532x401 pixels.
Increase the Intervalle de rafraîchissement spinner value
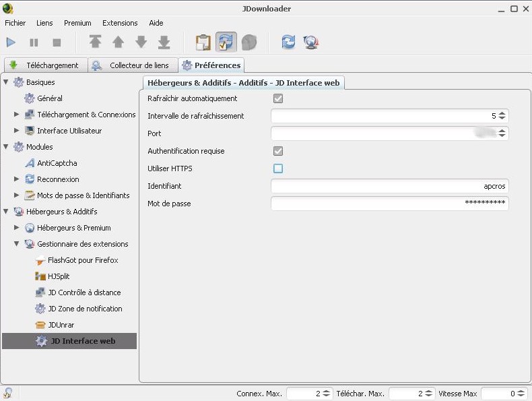tap(502, 113)
